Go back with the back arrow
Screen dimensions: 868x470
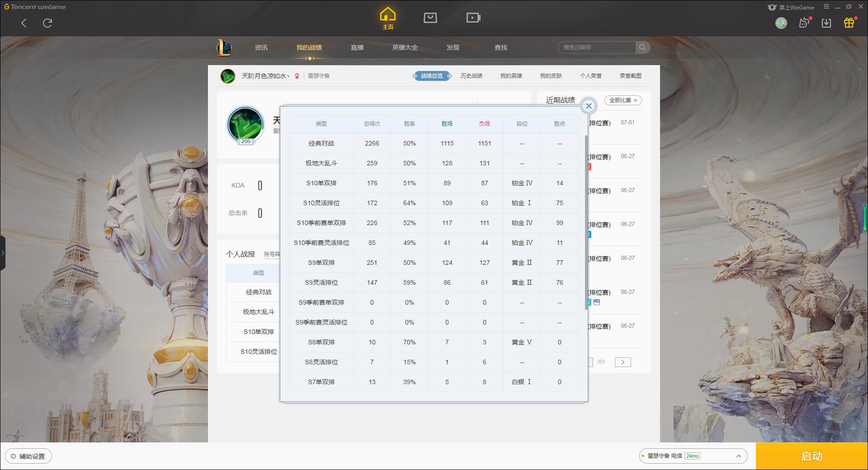[24, 23]
